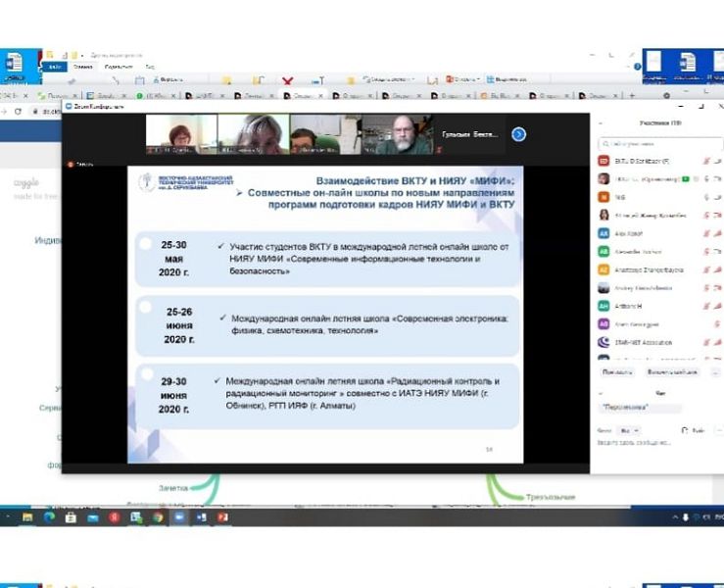The image size is (724, 588).
Task: Click the red Delete X in Explorer ribbon
Action: pyautogui.click(x=287, y=80)
